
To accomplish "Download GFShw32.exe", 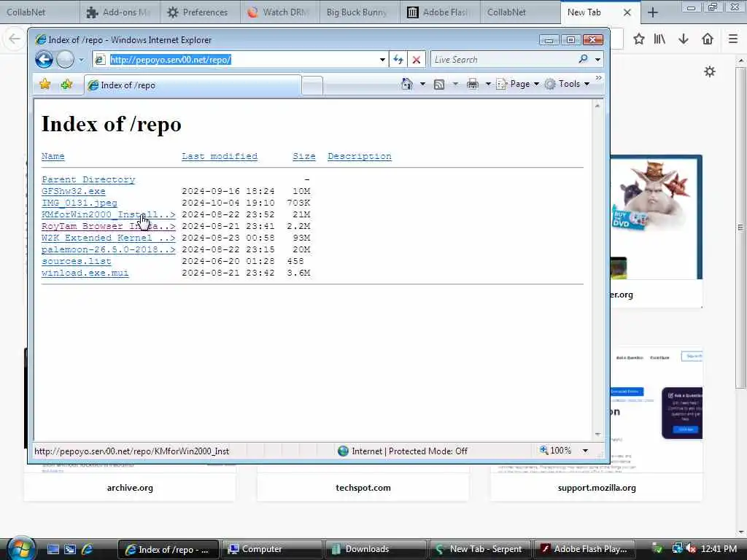I will 74,191.
